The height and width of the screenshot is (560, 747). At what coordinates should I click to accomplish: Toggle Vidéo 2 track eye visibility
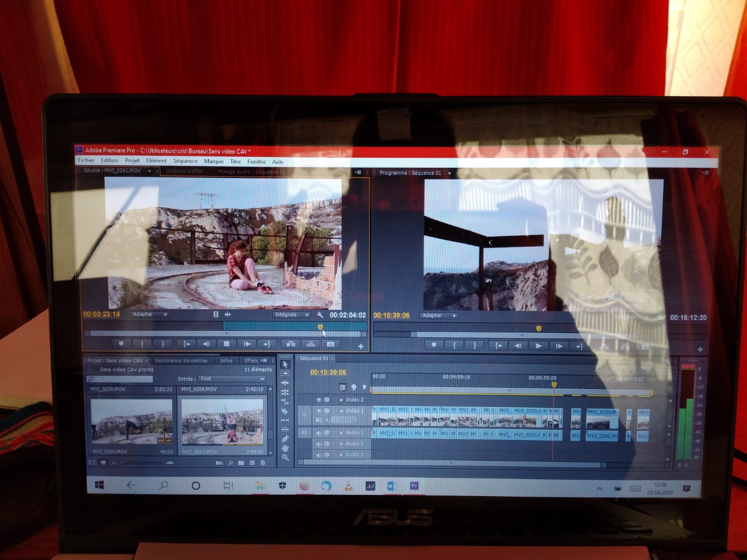[x=319, y=400]
